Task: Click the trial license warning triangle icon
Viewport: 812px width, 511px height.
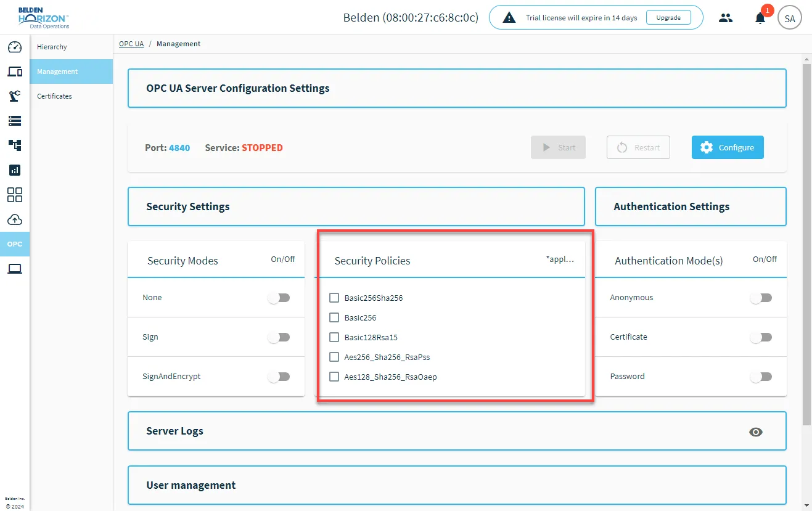Action: (509, 18)
